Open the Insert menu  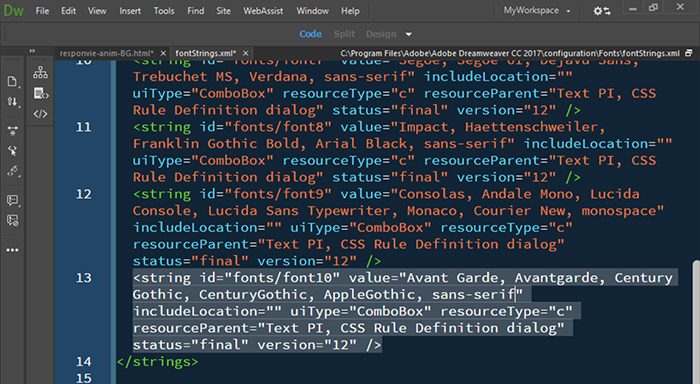[130, 11]
